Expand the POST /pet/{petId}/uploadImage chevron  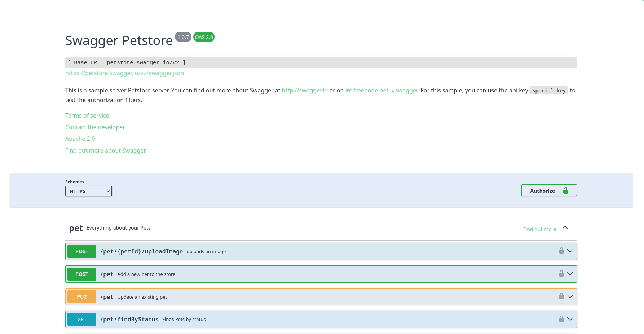pyautogui.click(x=570, y=251)
